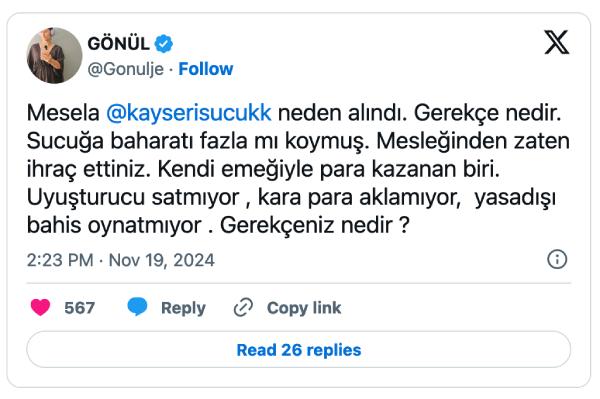Open Read 26 replies

point(298,350)
